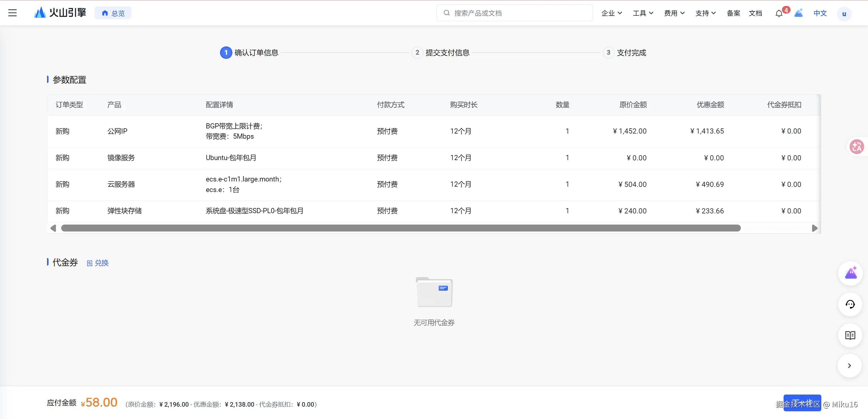Open the documentation book floating button
The width and height of the screenshot is (868, 419).
tap(850, 336)
